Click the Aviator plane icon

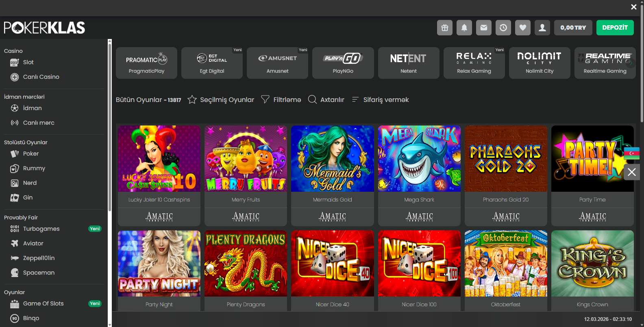(15, 243)
